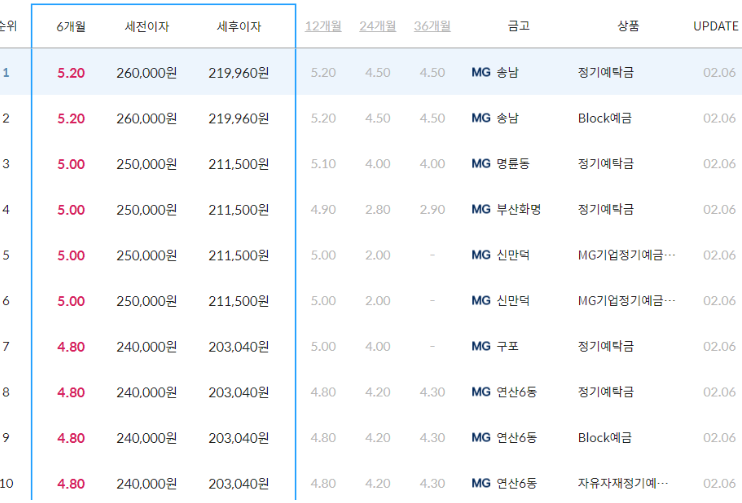Click 250,000원 in 명륜동 row
This screenshot has height=503, width=742.
click(147, 164)
